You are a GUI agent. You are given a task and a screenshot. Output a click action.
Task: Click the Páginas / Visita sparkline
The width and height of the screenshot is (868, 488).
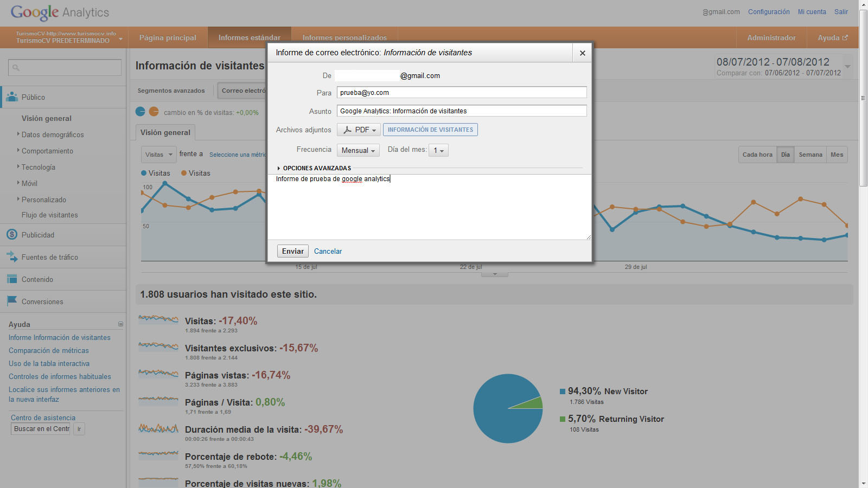(158, 400)
